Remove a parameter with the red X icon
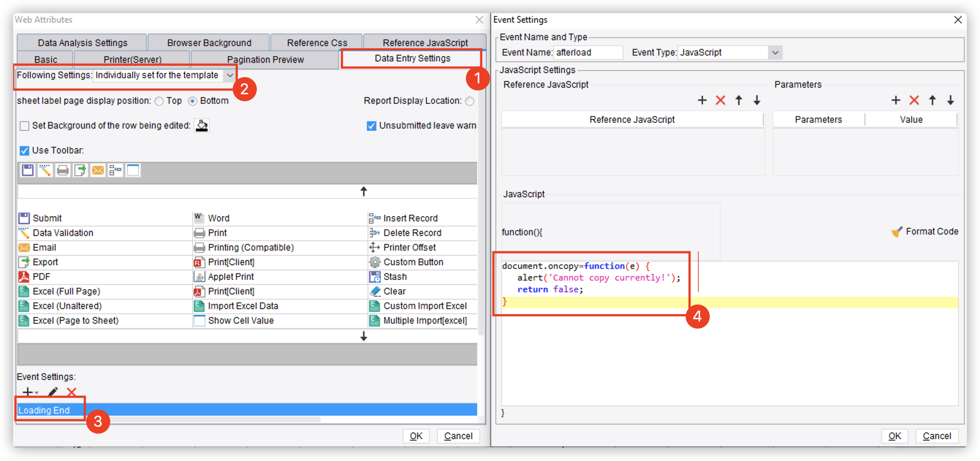The height and width of the screenshot is (461, 980). pos(914,100)
